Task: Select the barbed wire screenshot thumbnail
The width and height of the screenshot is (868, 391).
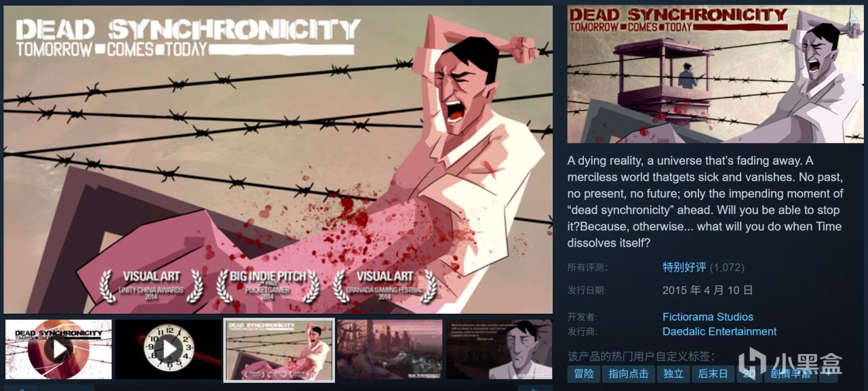Action: click(x=279, y=349)
